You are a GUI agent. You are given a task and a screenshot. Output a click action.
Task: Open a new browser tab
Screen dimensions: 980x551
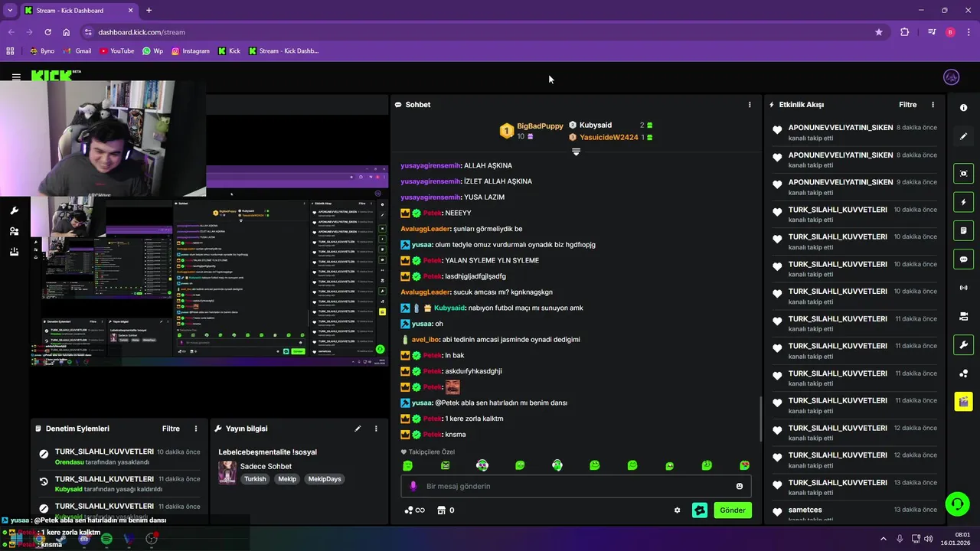[149, 11]
